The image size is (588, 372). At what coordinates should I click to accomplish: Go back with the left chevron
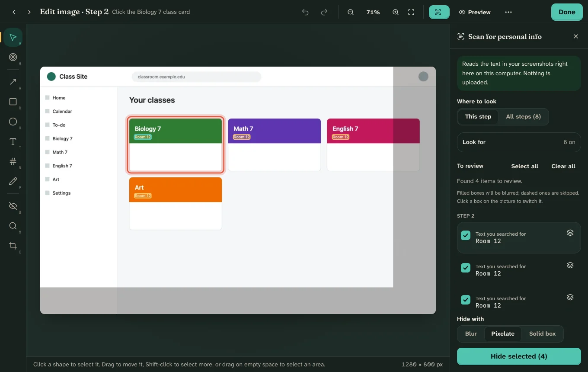point(14,12)
